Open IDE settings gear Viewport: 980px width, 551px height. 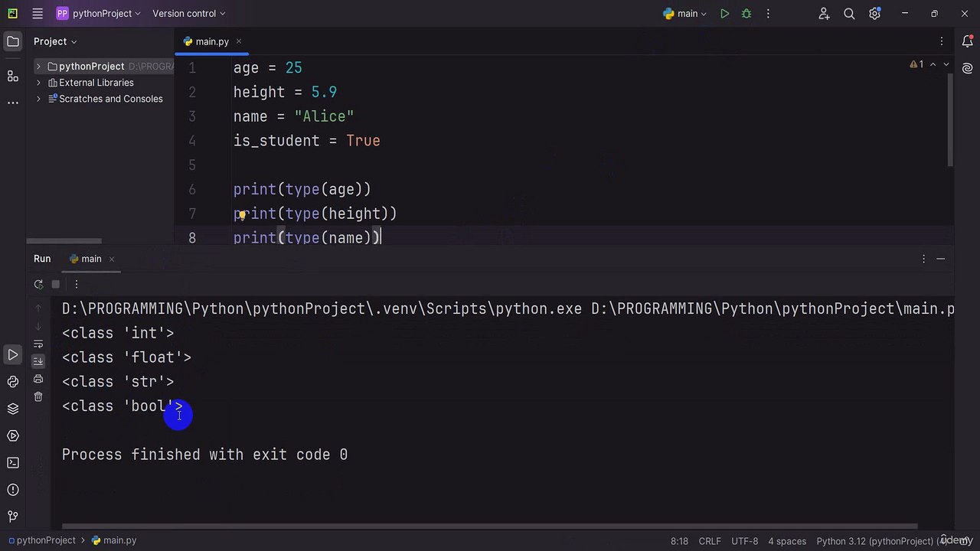tap(874, 14)
